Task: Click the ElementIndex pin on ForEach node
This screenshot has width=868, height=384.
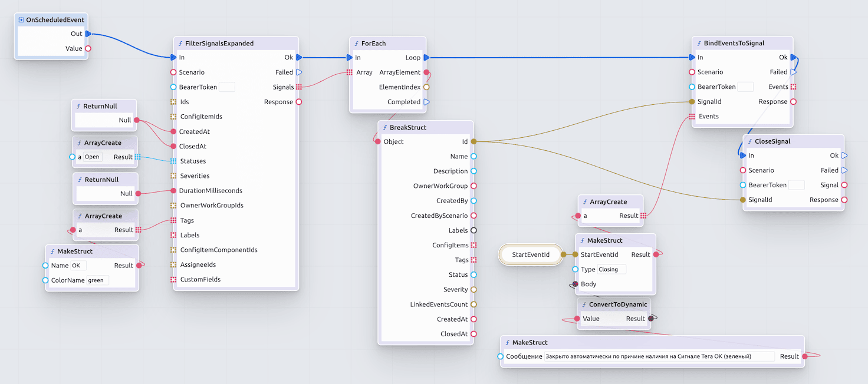Action: tap(426, 87)
